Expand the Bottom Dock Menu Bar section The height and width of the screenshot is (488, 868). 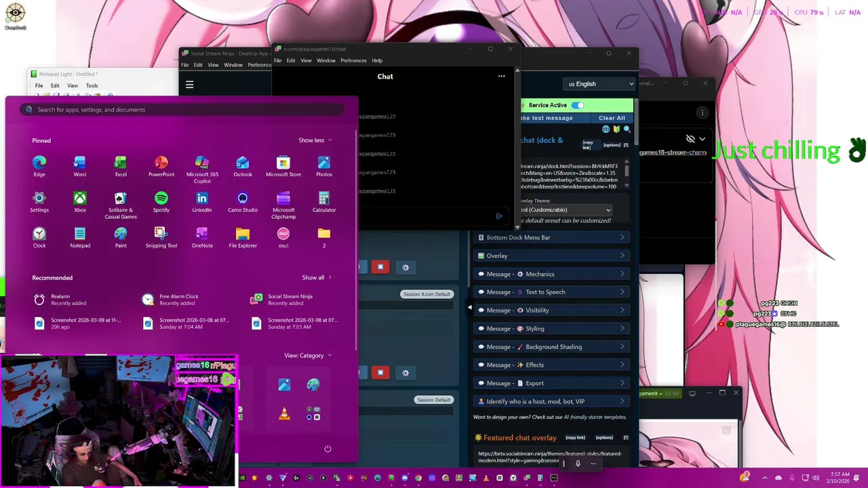click(x=552, y=237)
